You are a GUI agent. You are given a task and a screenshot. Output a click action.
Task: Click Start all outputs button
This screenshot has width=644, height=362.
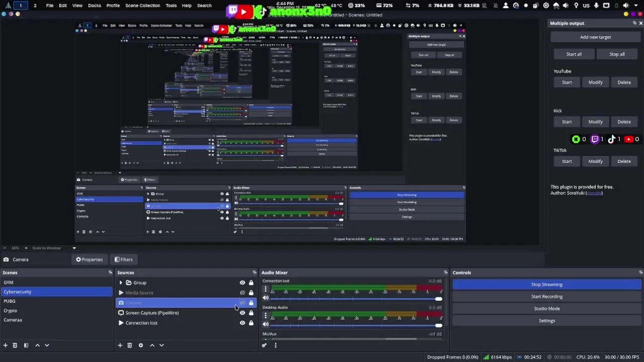click(x=574, y=54)
